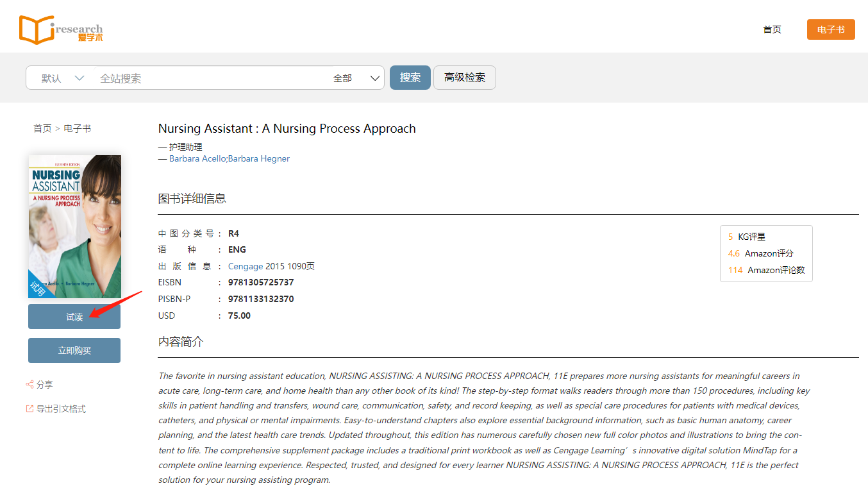Open the 默认 search field dropdown
This screenshot has height=488, width=868.
click(62, 78)
